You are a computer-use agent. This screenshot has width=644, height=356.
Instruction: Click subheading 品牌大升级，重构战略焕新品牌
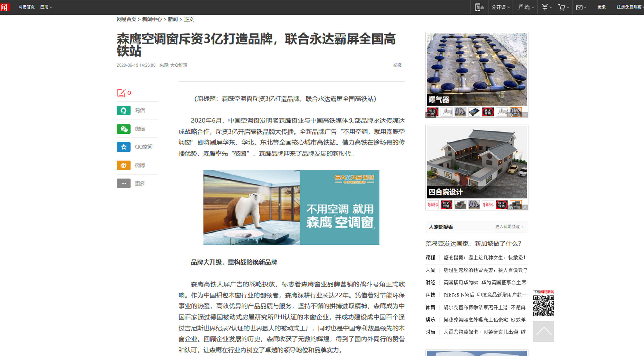click(234, 262)
